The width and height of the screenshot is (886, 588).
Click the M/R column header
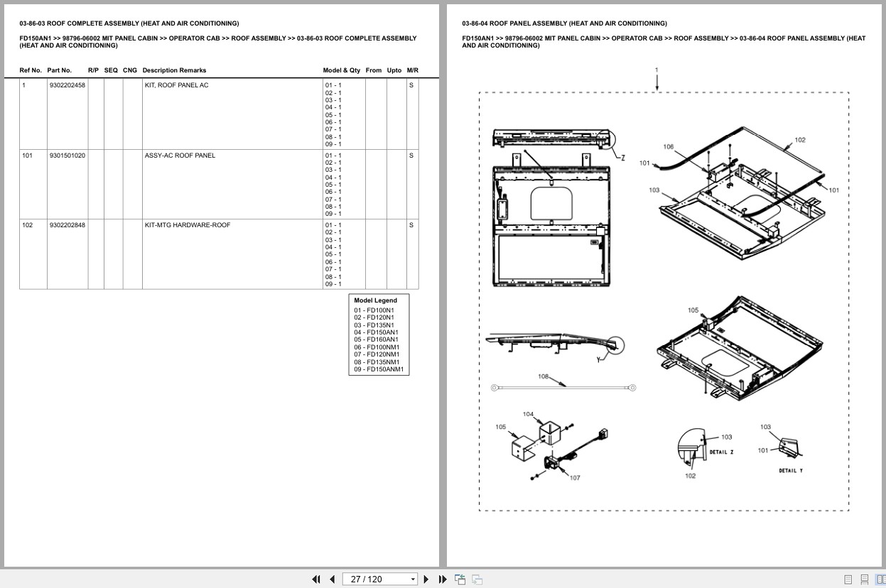(413, 70)
